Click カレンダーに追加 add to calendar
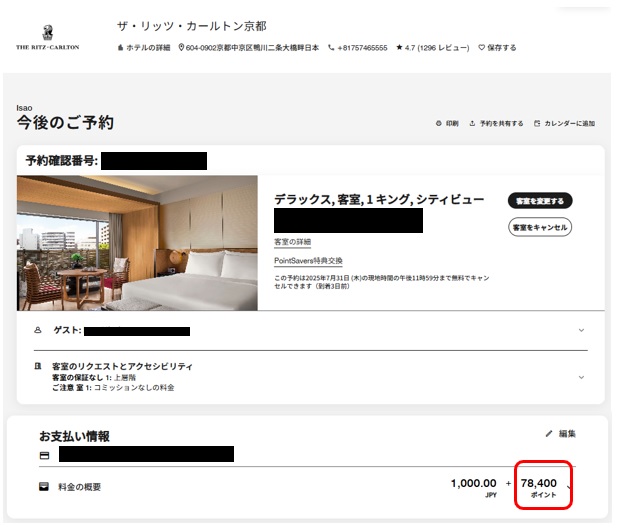This screenshot has width=617, height=529. pyautogui.click(x=564, y=124)
